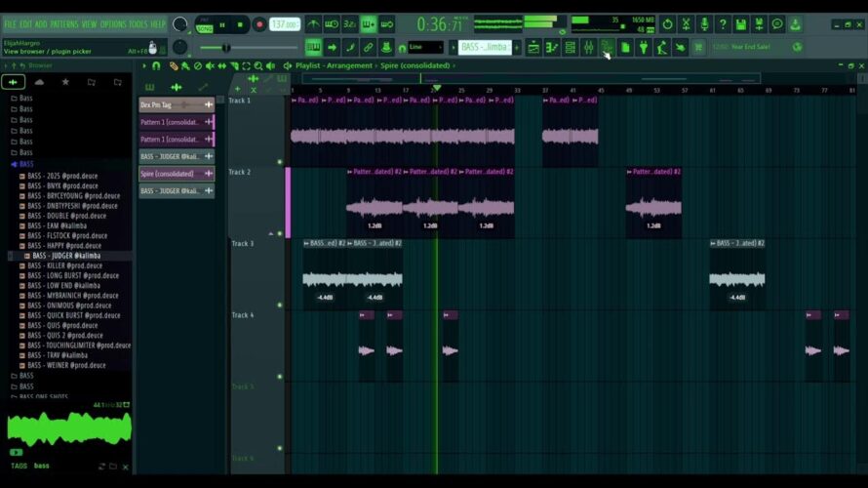Viewport: 868px width, 488px height.
Task: Click the tempo field showing 137
Action: [285, 24]
